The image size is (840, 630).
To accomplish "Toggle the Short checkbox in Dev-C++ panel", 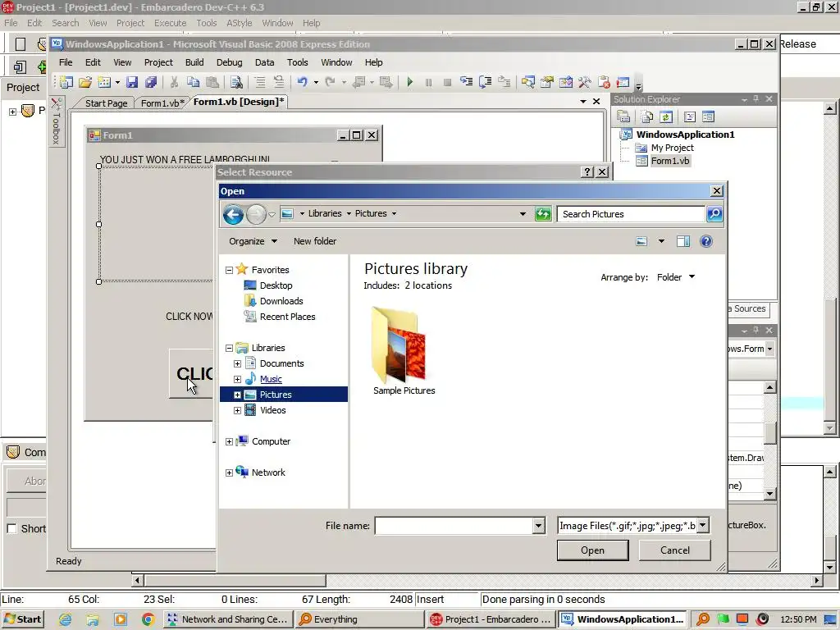I will 11,529.
